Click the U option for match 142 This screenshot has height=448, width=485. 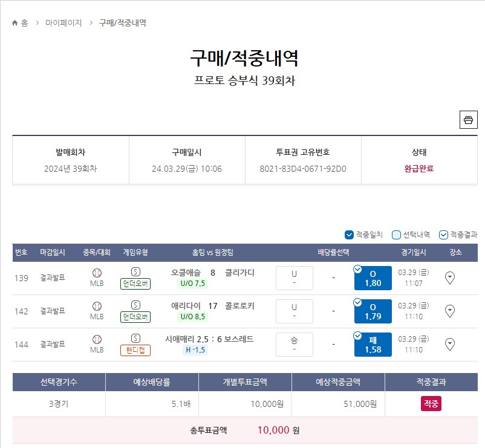pyautogui.click(x=294, y=311)
